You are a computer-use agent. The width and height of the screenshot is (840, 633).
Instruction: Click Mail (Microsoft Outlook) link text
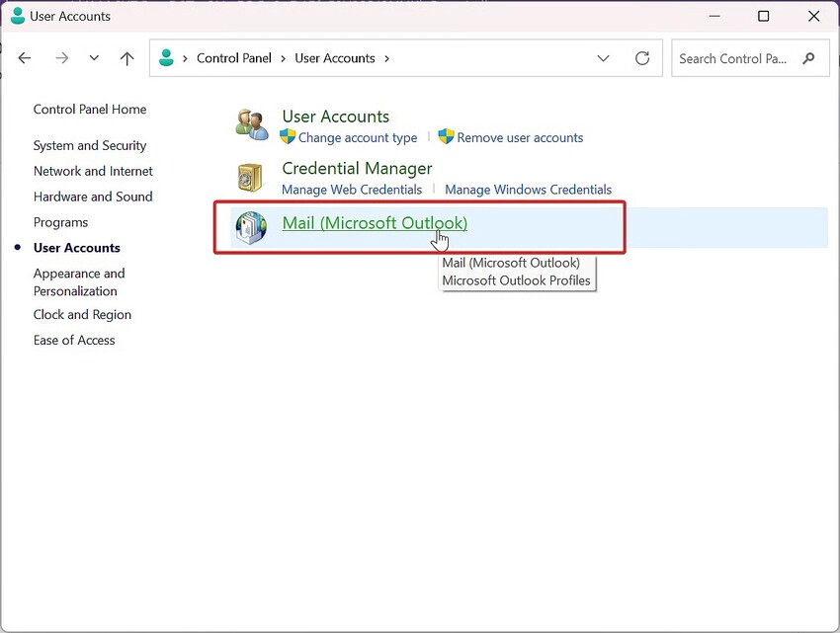point(375,223)
